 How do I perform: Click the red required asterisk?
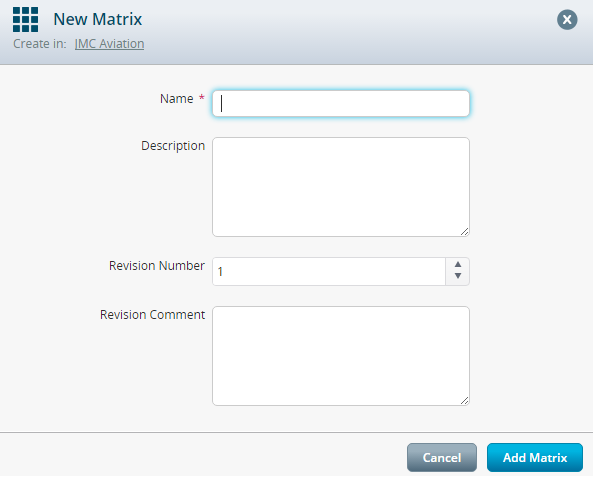(202, 98)
